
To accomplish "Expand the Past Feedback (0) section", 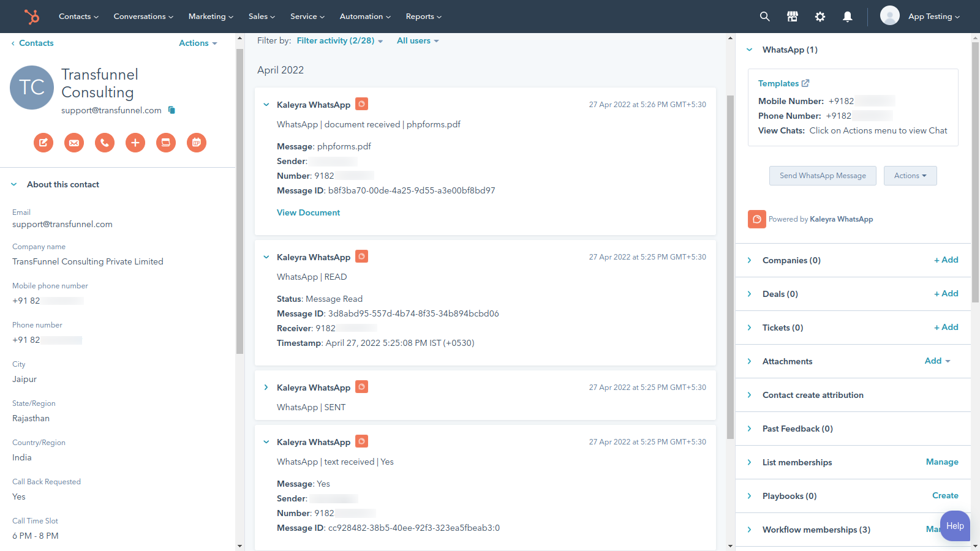I will click(x=750, y=429).
